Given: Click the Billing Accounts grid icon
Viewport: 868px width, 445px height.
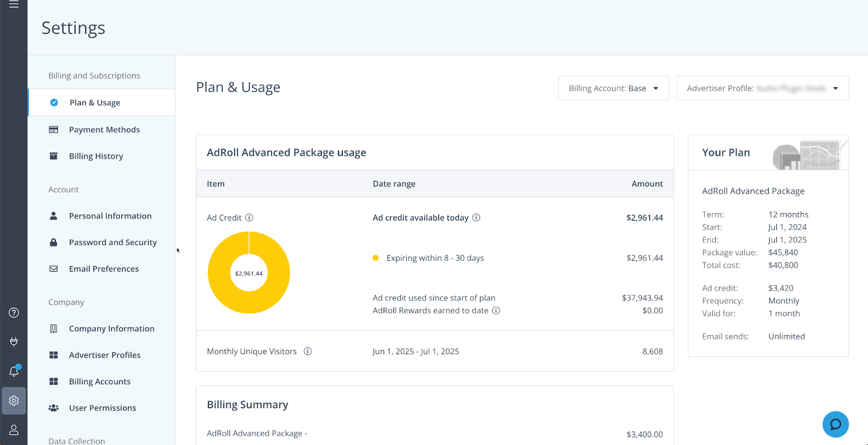Looking at the screenshot, I should click(x=54, y=382).
